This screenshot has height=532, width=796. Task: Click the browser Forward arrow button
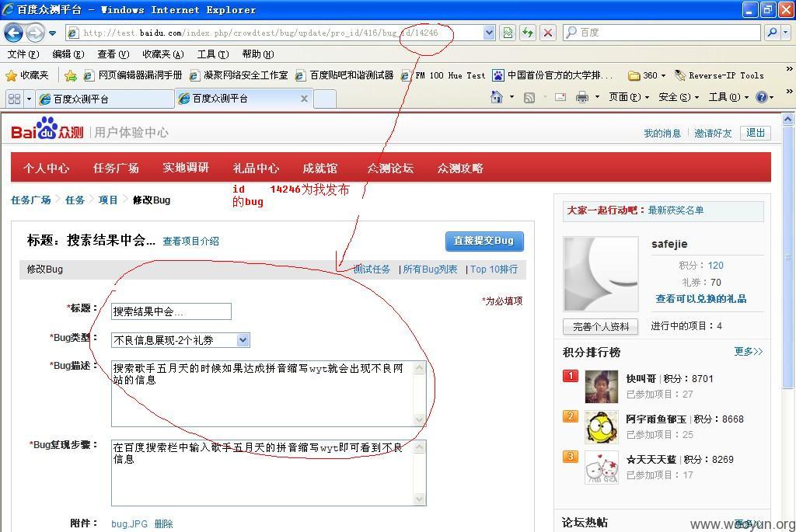34,33
